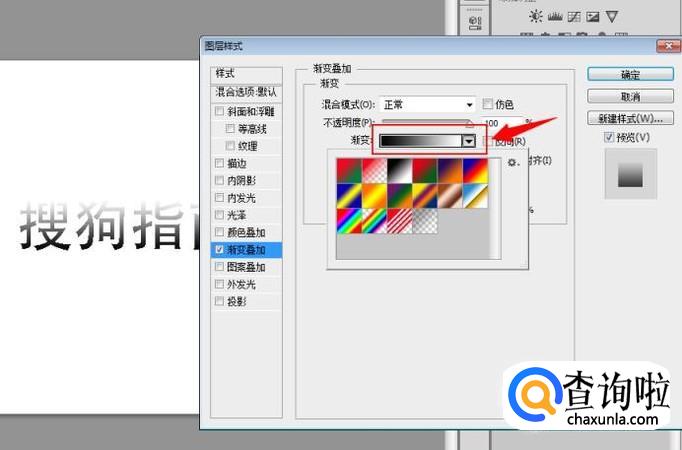Select the gray transparent checkerboard gradient preset
This screenshot has height=450, width=682.
coord(425,221)
